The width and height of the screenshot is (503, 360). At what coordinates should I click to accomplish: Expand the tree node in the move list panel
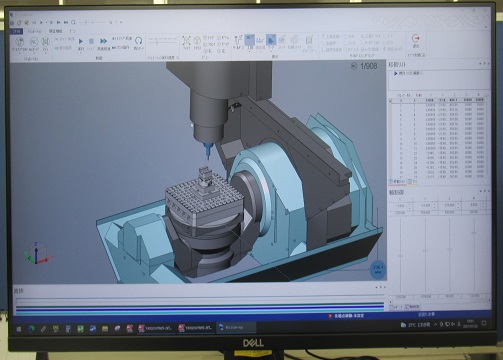click(396, 73)
